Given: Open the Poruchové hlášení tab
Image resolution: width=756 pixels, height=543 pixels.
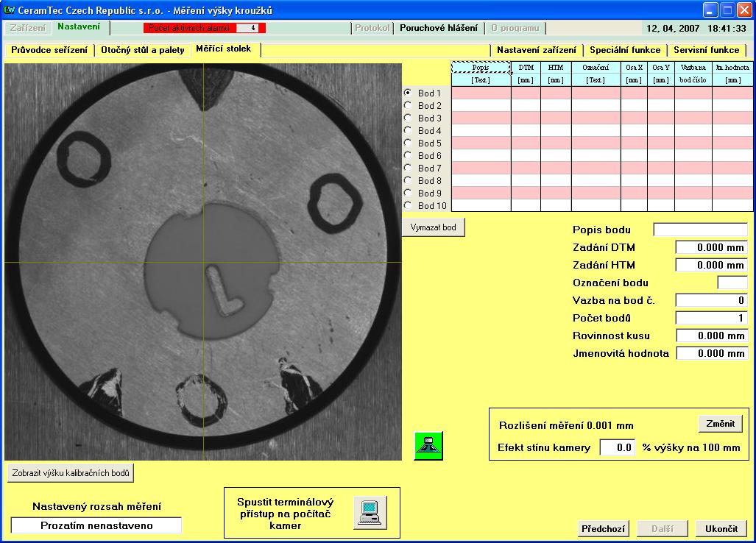Looking at the screenshot, I should click(x=439, y=28).
